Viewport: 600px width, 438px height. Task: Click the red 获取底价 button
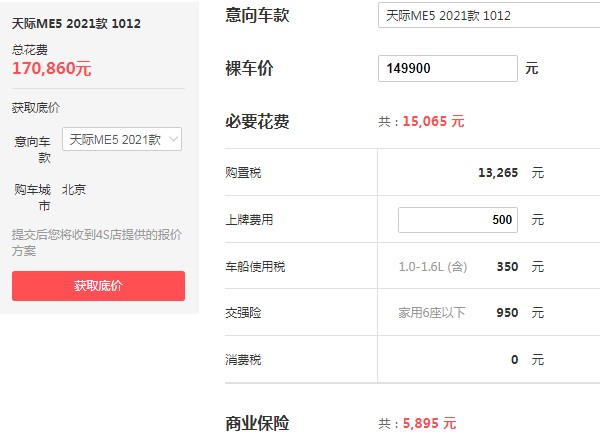point(98,286)
